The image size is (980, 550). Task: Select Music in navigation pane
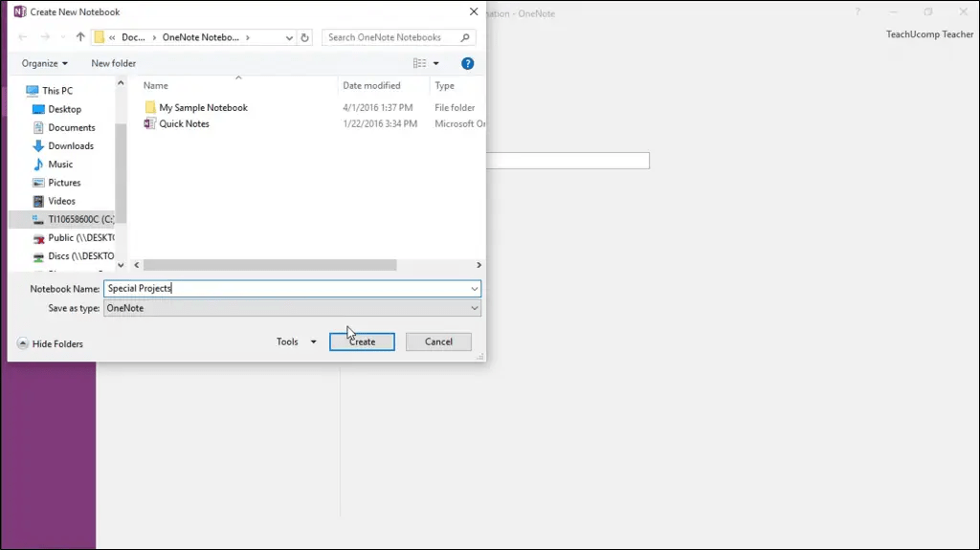click(60, 164)
